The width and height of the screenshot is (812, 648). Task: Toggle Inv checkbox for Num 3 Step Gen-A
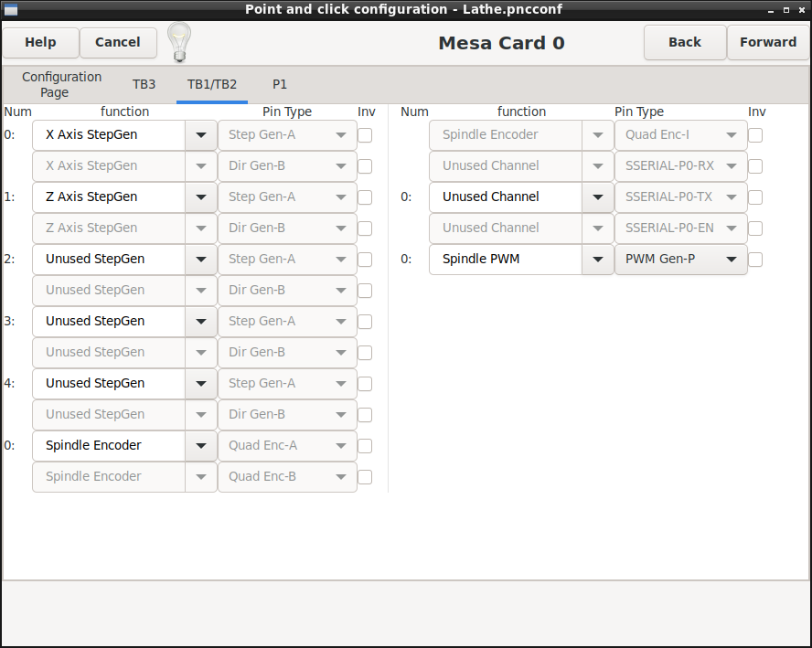pos(365,322)
